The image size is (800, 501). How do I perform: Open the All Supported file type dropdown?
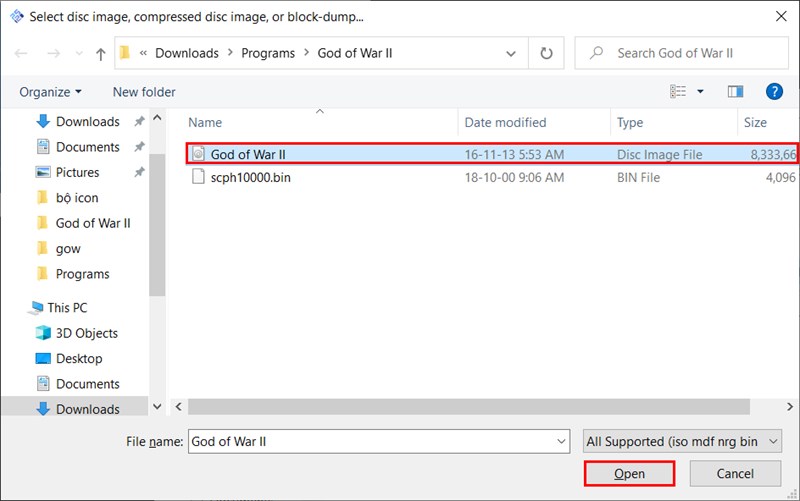682,441
